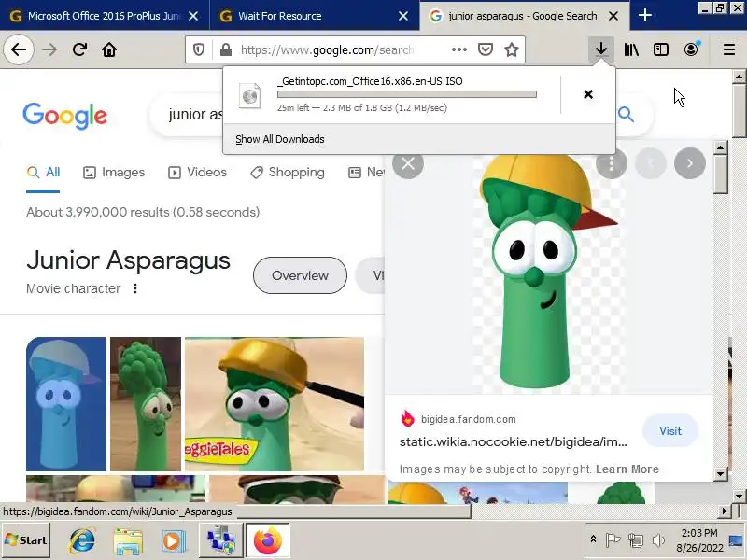
Task: Open Windows Explorer folder from taskbar
Action: click(x=128, y=540)
